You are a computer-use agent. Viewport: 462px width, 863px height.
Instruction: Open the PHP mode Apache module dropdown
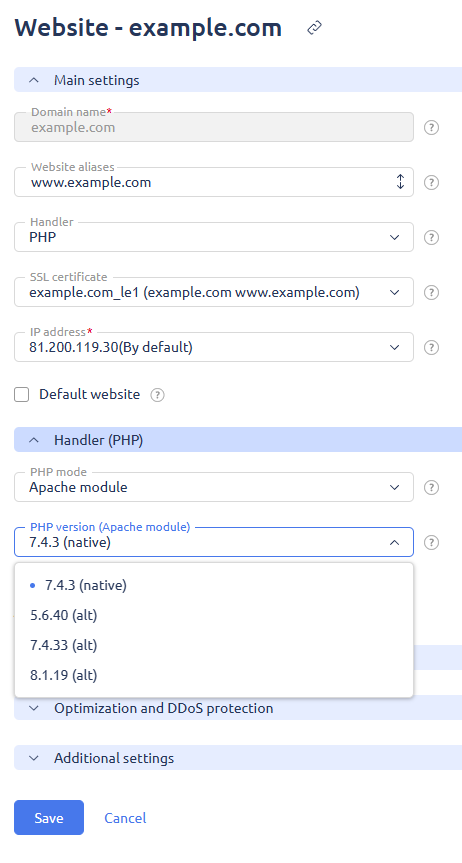coord(214,487)
